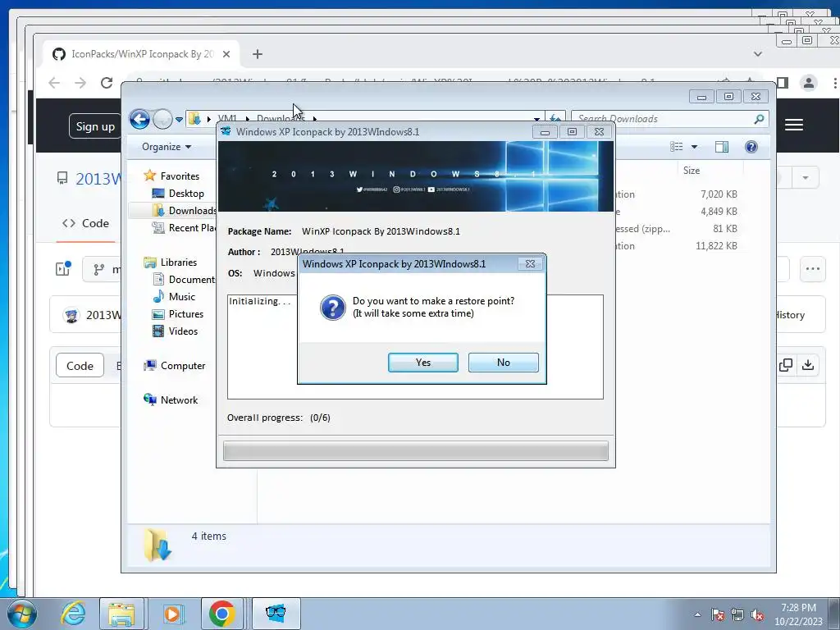Toggle Chrome's side panel icon
This screenshot has height=630, width=840.
[783, 83]
